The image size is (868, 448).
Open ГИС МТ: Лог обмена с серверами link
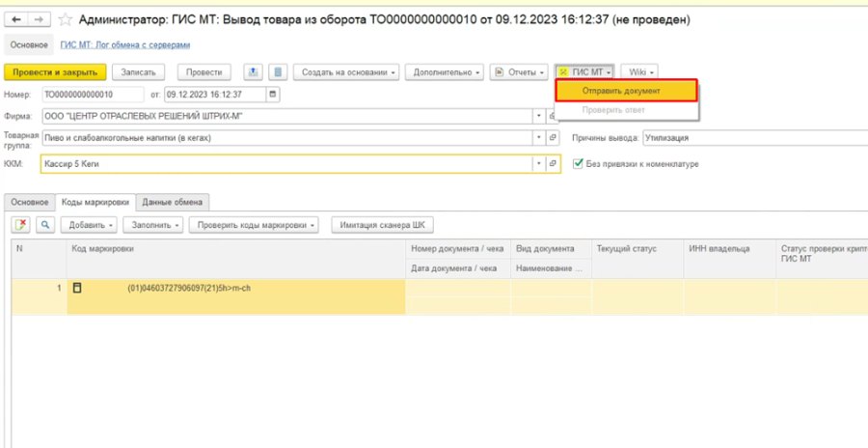(x=124, y=45)
